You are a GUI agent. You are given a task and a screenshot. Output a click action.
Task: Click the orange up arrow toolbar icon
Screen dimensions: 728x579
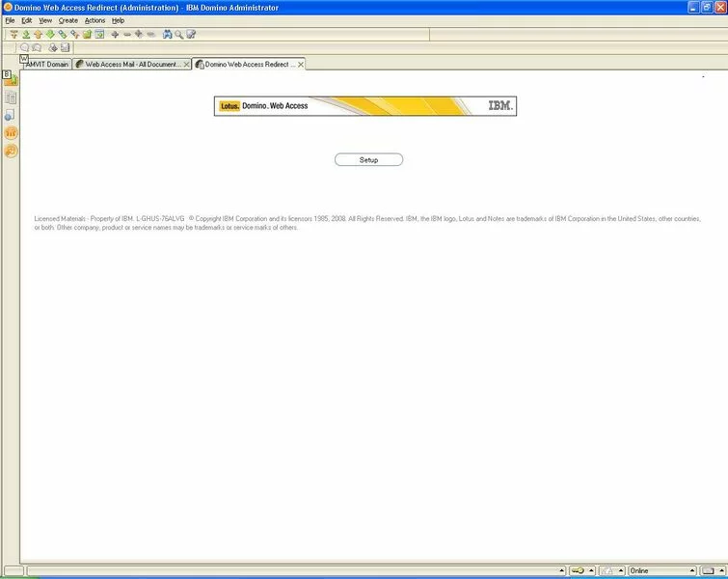point(38,34)
